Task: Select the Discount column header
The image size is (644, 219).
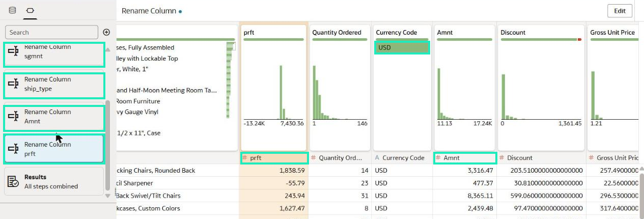Action: tap(541, 158)
